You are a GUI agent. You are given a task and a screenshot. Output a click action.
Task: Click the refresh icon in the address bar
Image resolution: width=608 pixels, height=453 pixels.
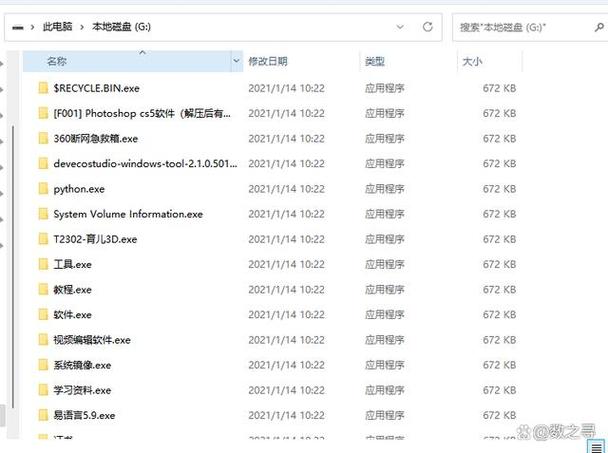[428, 27]
